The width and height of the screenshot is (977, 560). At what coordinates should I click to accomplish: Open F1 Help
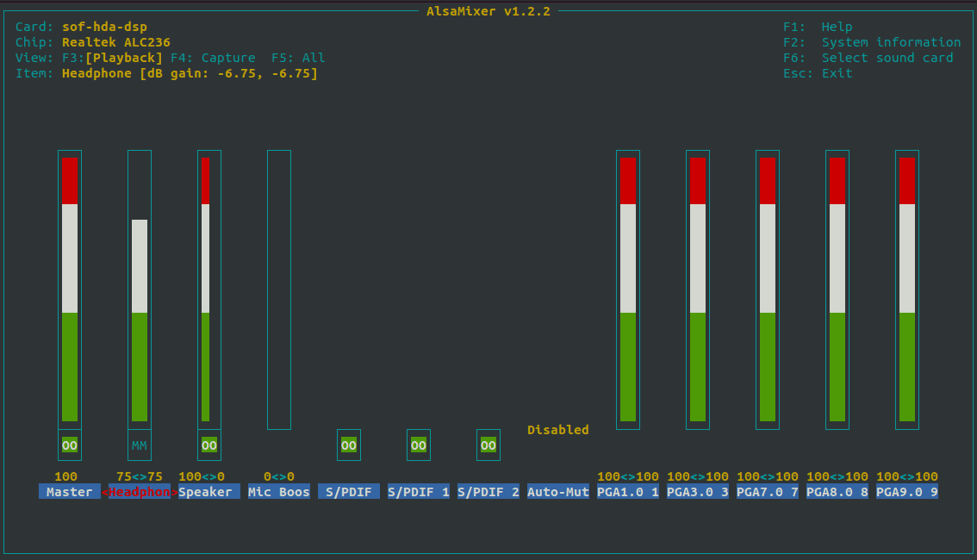click(818, 27)
